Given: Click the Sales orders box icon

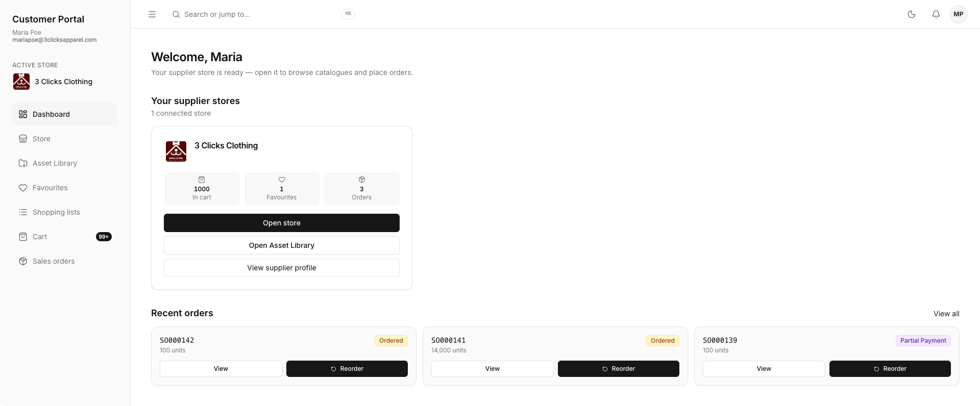Looking at the screenshot, I should pos(23,261).
